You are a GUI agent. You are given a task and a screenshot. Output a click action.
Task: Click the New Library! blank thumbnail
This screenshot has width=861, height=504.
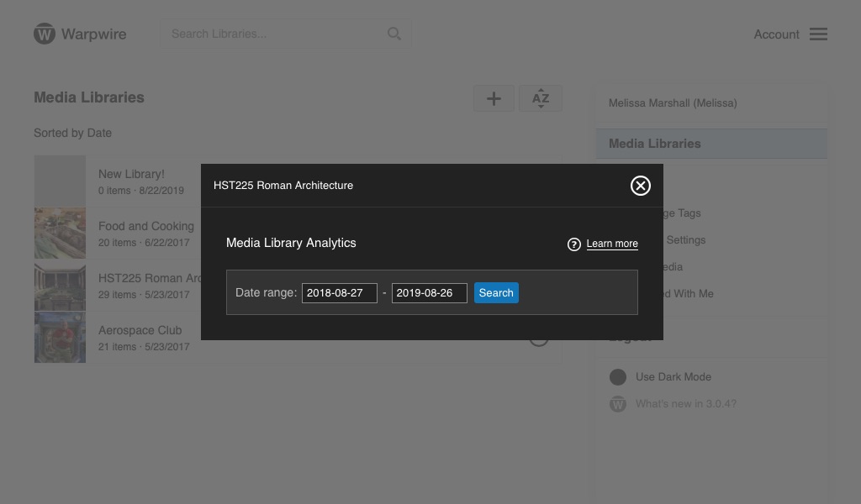pyautogui.click(x=60, y=181)
